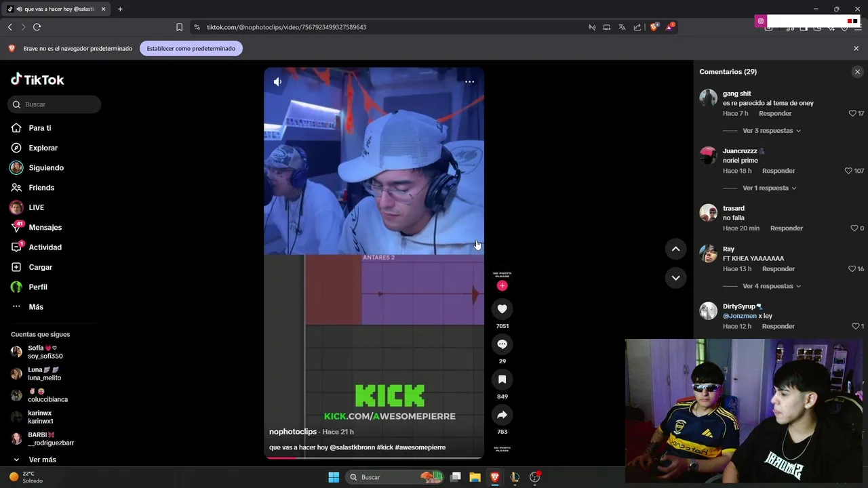Save video with the bookmark icon
Screen dimensions: 868x488
502,380
